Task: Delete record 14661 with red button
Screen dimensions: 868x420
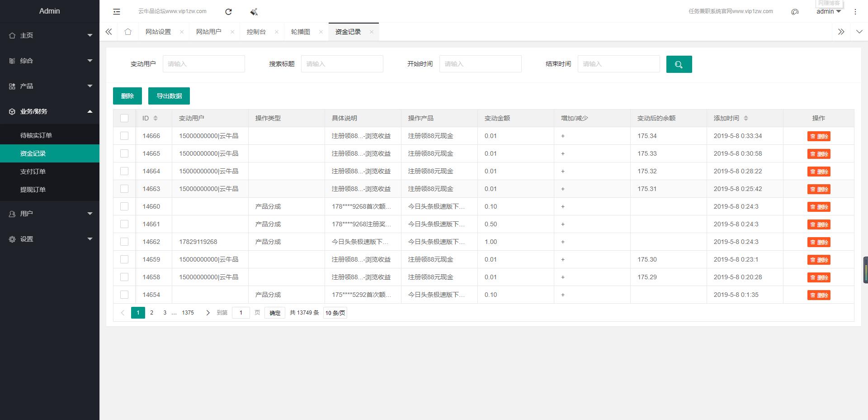Action: coord(819,224)
